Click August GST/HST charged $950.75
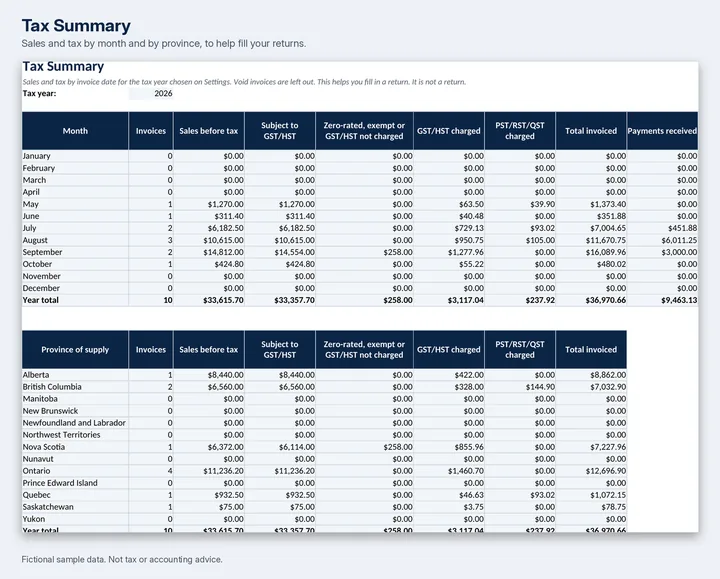Screen dimensions: 720x579 coord(469,240)
